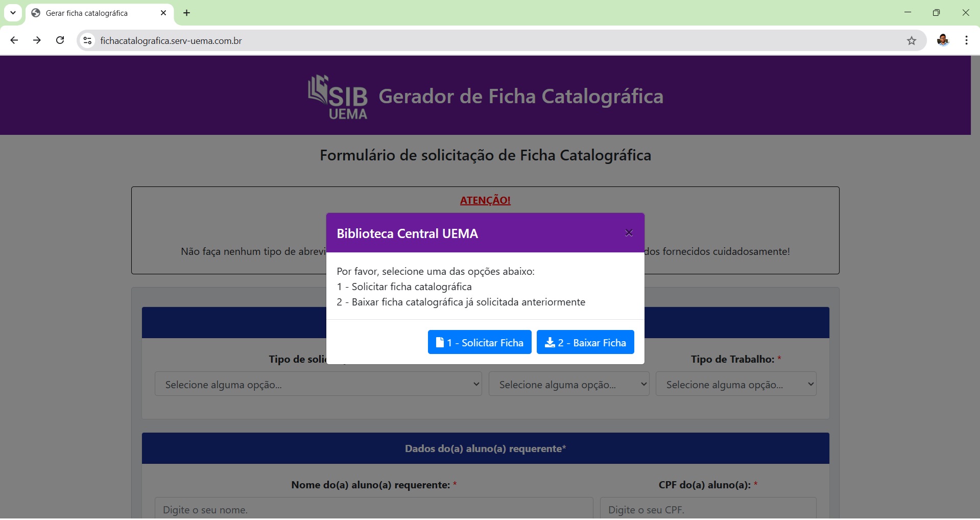This screenshot has width=980, height=520.
Task: Click the SIB UEMA logo
Action: pyautogui.click(x=338, y=96)
